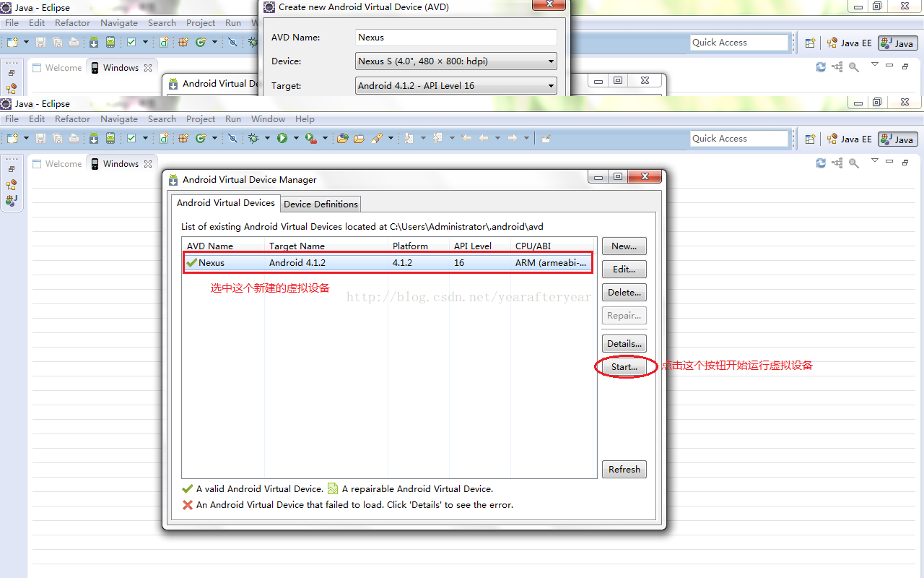The height and width of the screenshot is (578, 924).
Task: Click the Debug bug icon in lower toolbar
Action: 253,138
